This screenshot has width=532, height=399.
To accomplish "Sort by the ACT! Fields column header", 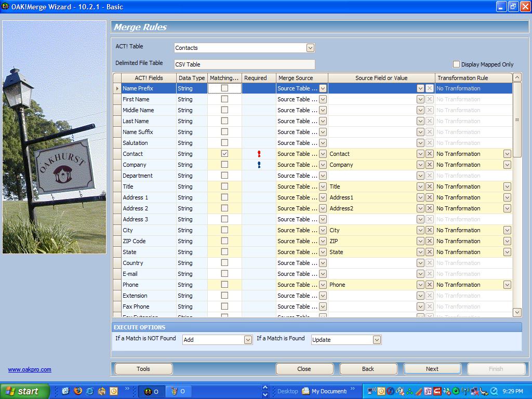I will point(149,78).
